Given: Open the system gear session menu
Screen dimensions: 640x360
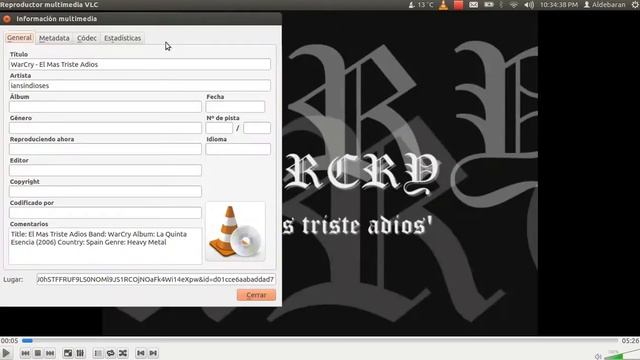Looking at the screenshot, I should coord(635,5).
